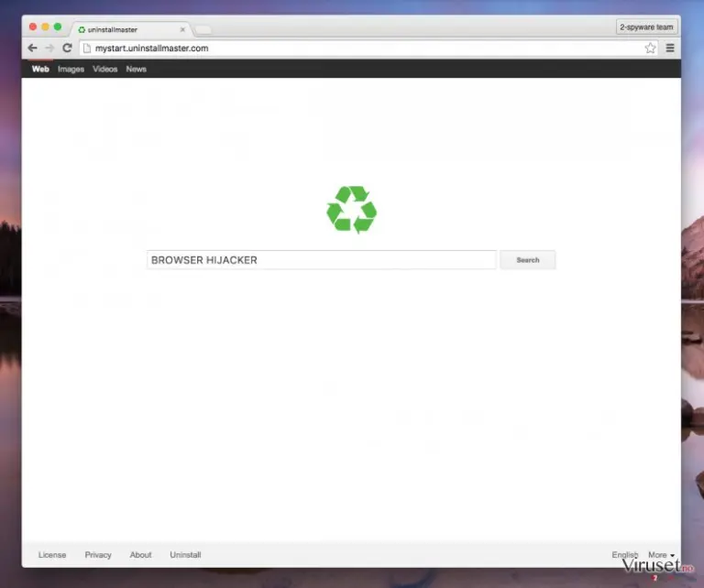704x588 pixels.
Task: Select the uninstallmaster tab
Action: pyautogui.click(x=130, y=29)
